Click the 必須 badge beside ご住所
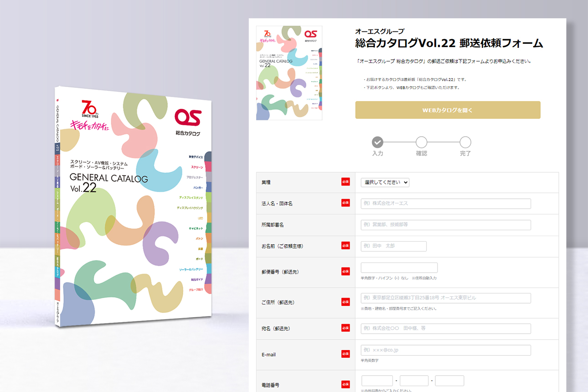 click(346, 302)
